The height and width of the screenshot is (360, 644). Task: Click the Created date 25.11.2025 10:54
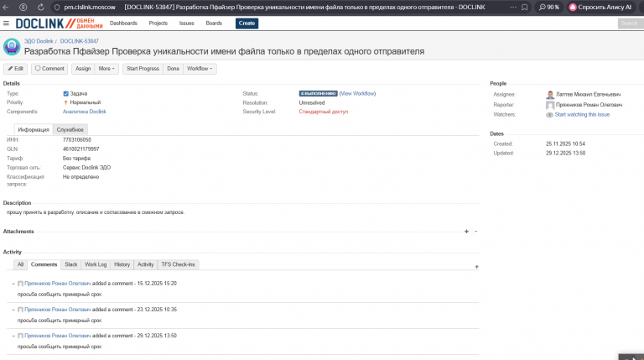[565, 143]
